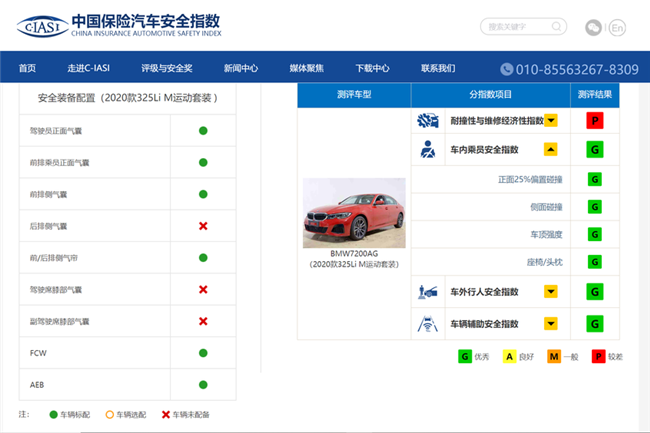Image resolution: width=650 pixels, height=433 pixels.
Task: Click the G rating for 车外行人安全指数
Action: pyautogui.click(x=595, y=292)
